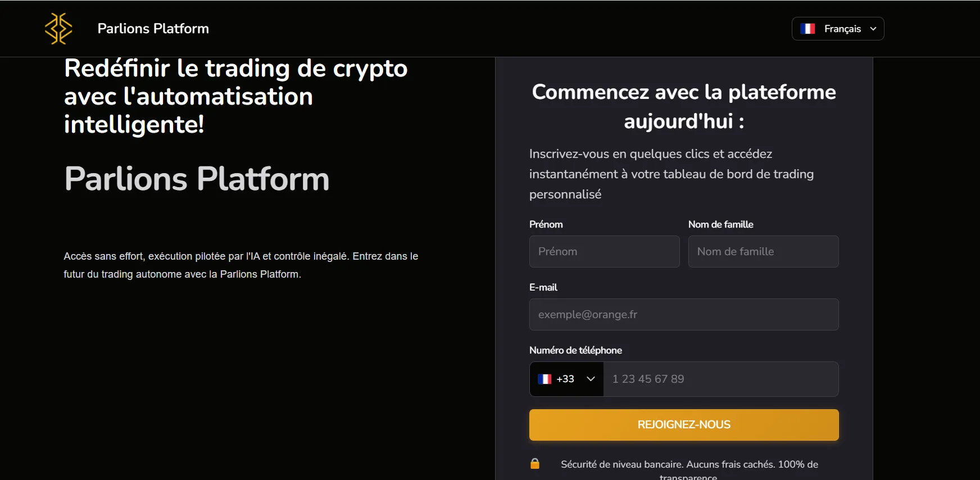Screen dimensions: 980x480
Task: Click the French flag in language selector
Action: click(x=807, y=29)
